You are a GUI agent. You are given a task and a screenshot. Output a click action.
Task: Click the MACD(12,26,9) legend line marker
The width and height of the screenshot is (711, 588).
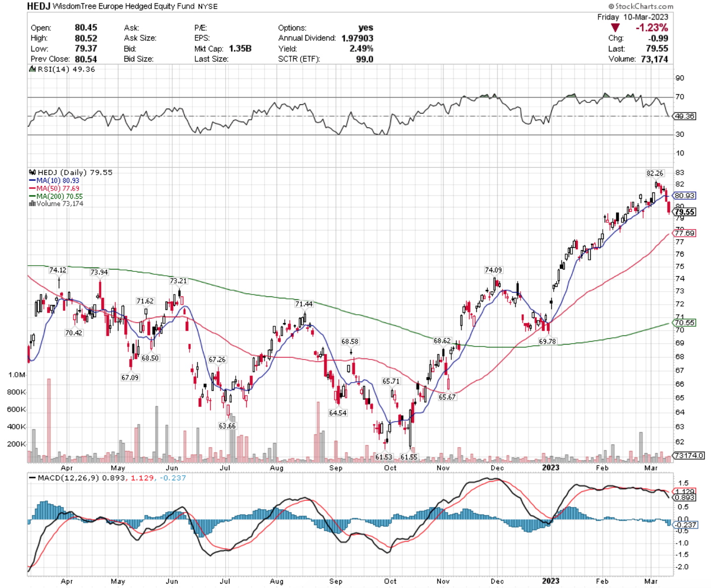(33, 478)
